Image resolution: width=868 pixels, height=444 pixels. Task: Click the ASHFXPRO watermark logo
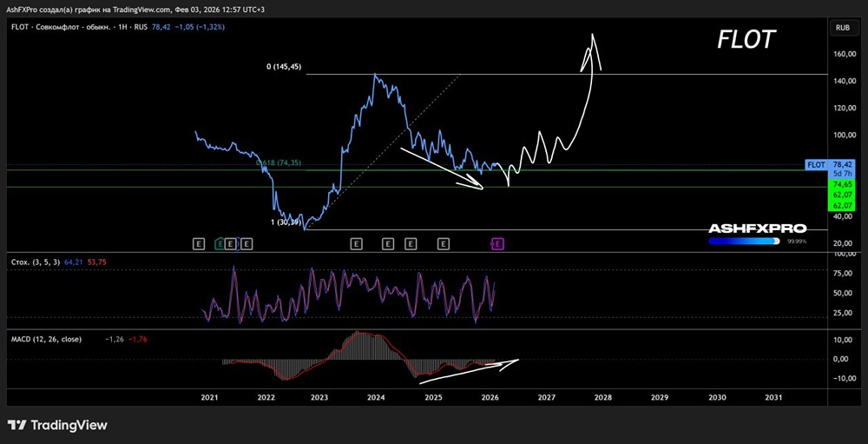tap(757, 229)
